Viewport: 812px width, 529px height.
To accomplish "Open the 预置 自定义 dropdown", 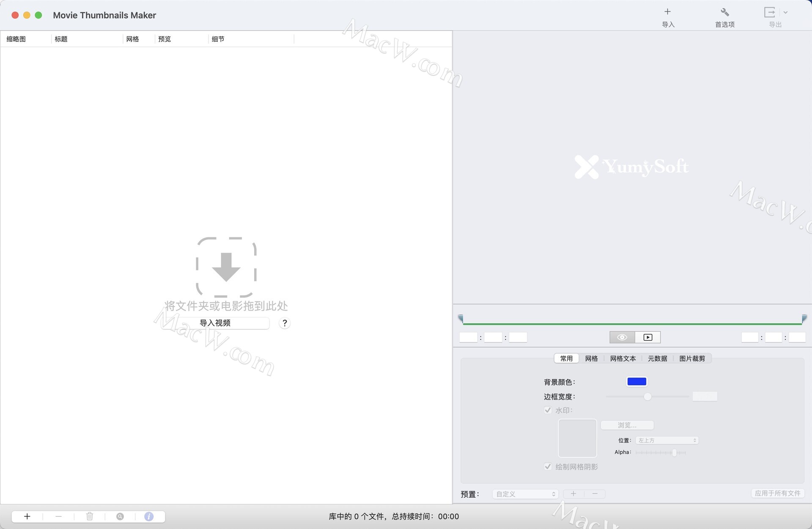I will point(526,494).
